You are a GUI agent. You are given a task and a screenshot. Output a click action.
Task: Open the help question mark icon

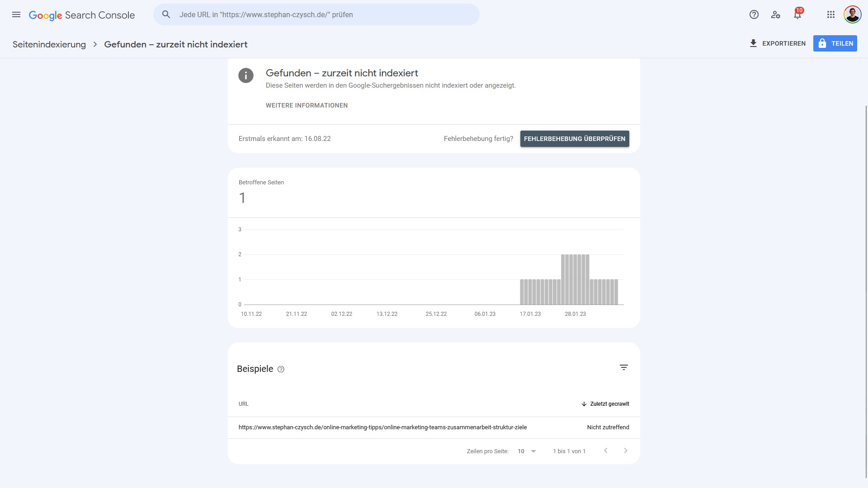pos(754,14)
